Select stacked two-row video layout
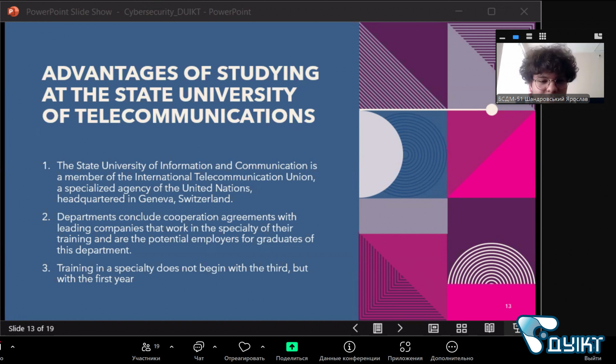This screenshot has height=364, width=616. point(529,36)
